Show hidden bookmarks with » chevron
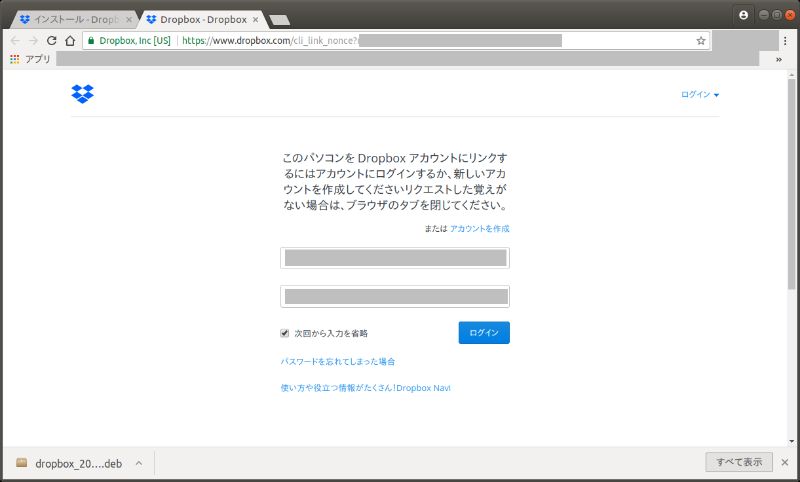Image resolution: width=800 pixels, height=482 pixels. pyautogui.click(x=779, y=60)
